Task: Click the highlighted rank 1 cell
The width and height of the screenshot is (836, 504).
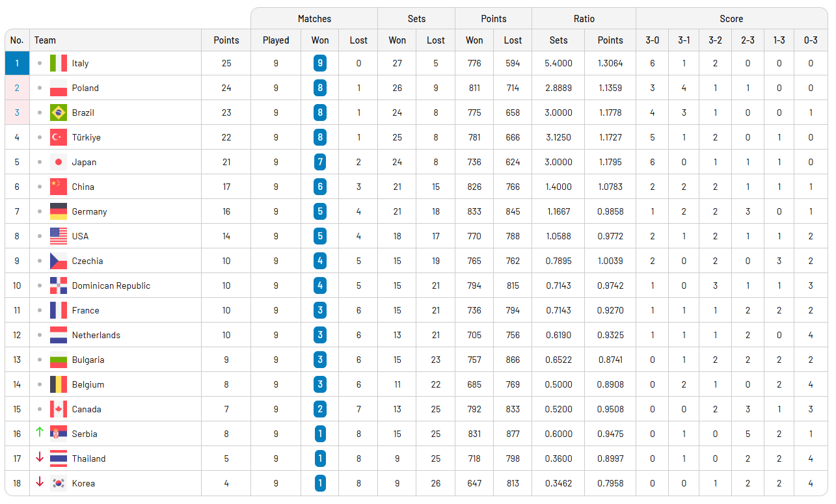Action: 17,63
